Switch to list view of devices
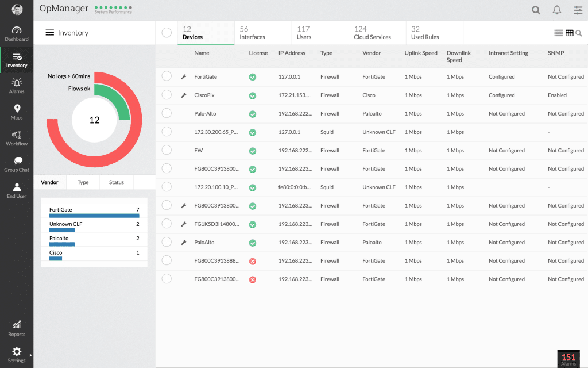 click(x=559, y=33)
